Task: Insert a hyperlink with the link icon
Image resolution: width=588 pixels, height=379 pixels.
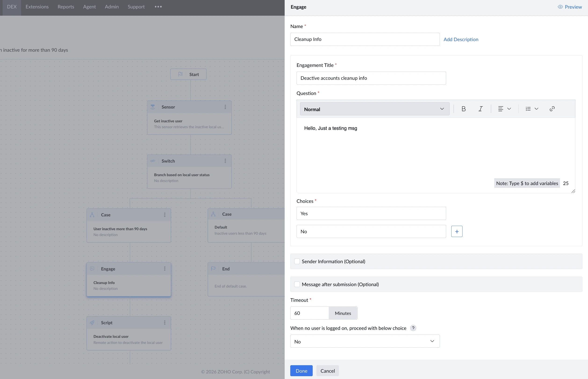Action: click(552, 109)
